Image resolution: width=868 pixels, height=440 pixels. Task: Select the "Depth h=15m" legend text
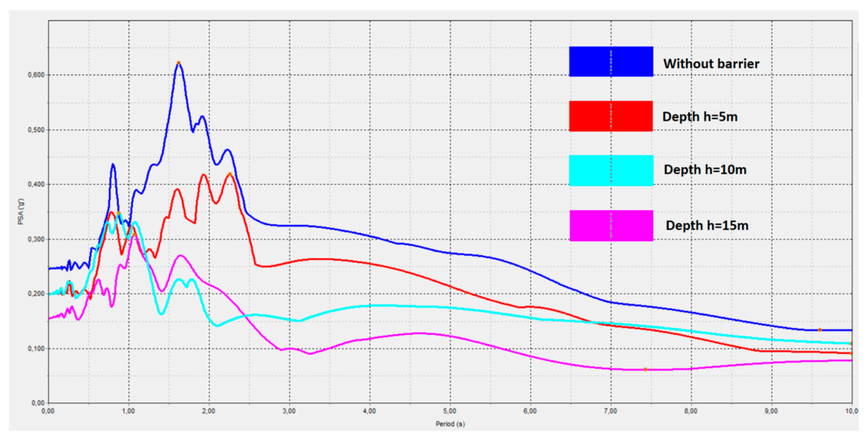click(707, 226)
